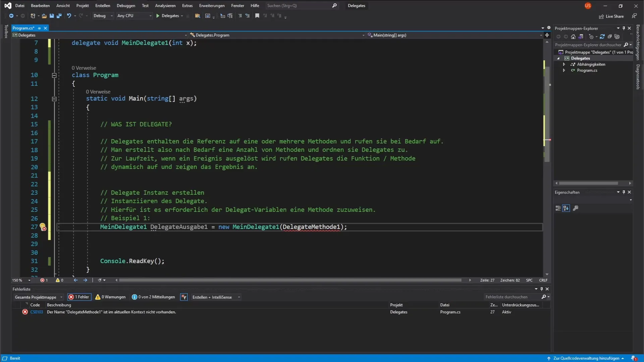The image size is (644, 362).
Task: Open a file with the folder icon
Action: (44, 16)
